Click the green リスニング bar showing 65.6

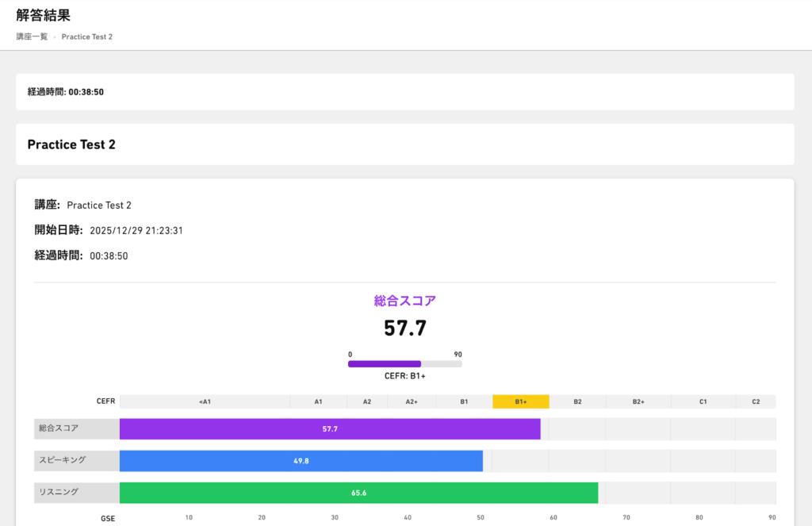(358, 493)
